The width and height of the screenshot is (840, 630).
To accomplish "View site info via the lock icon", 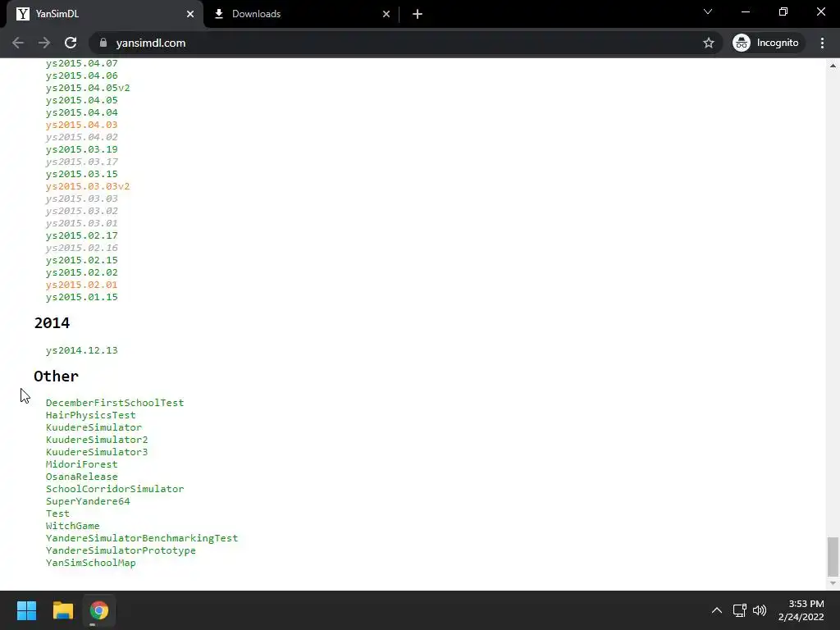I will tap(103, 43).
